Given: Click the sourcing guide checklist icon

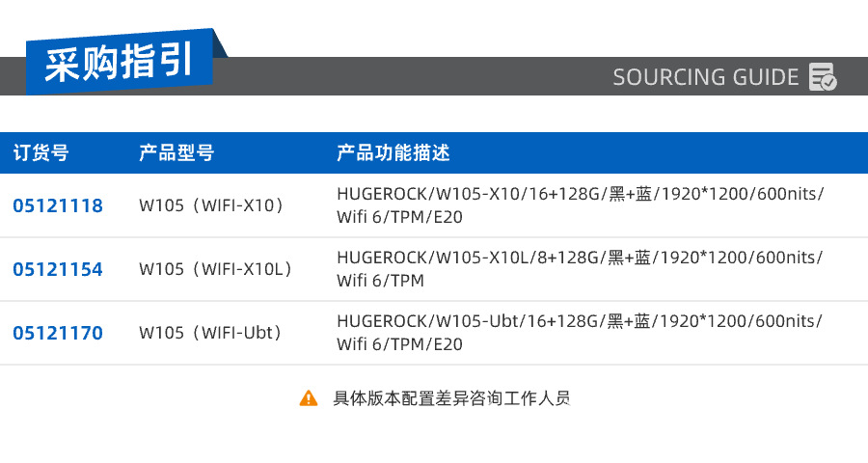Looking at the screenshot, I should [x=823, y=76].
